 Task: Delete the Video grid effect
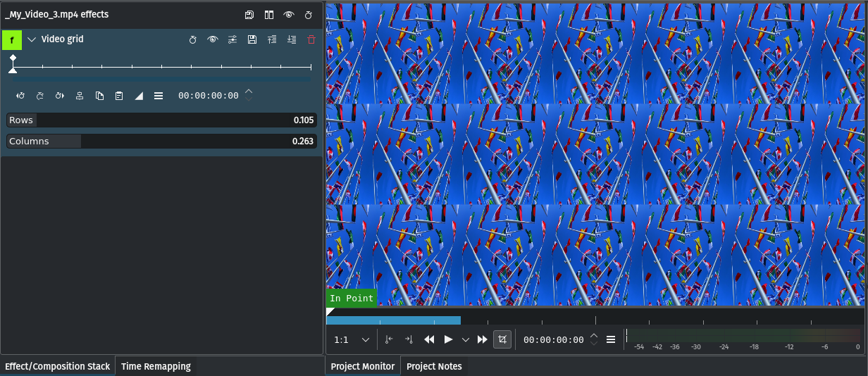311,40
